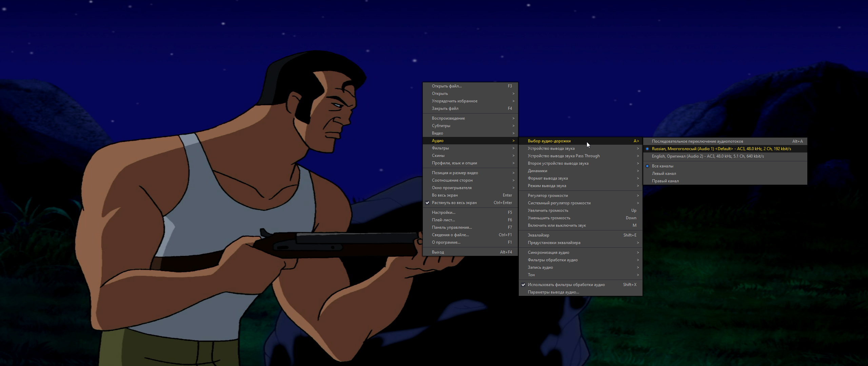Open 'Режим вывода звука' submenu
The image size is (868, 366).
580,186
